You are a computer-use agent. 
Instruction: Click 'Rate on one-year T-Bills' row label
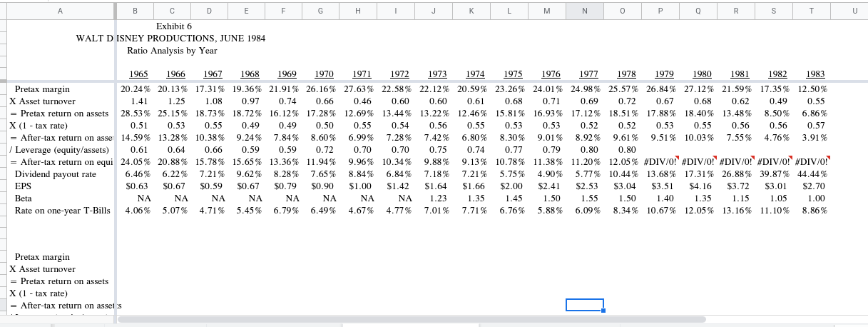point(62,211)
